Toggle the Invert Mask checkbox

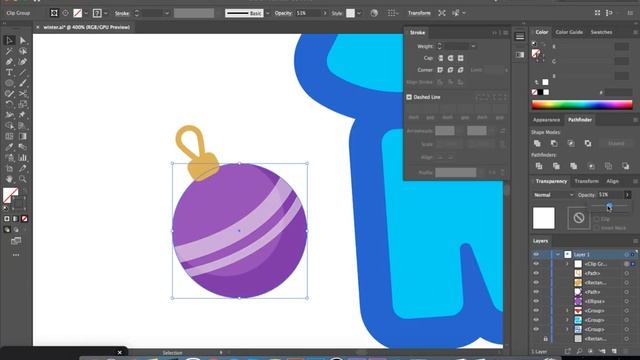[597, 228]
